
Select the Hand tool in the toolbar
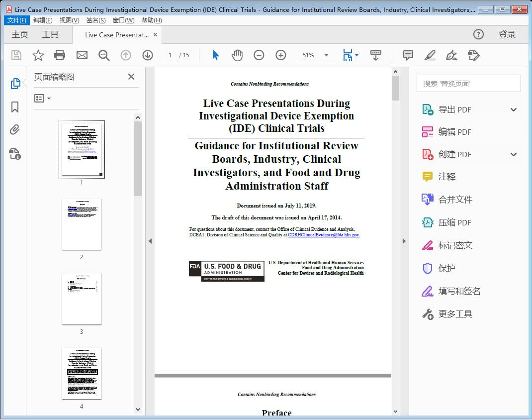tap(237, 55)
